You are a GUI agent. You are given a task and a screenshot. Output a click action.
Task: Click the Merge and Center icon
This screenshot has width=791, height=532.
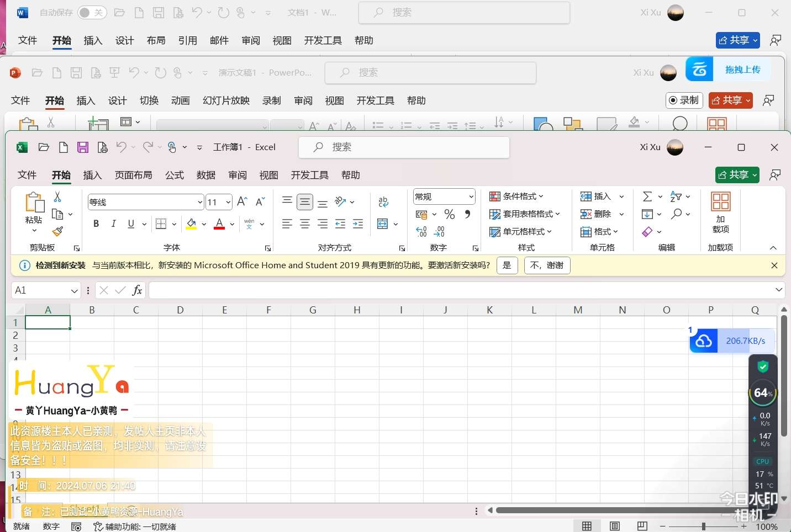coord(382,224)
